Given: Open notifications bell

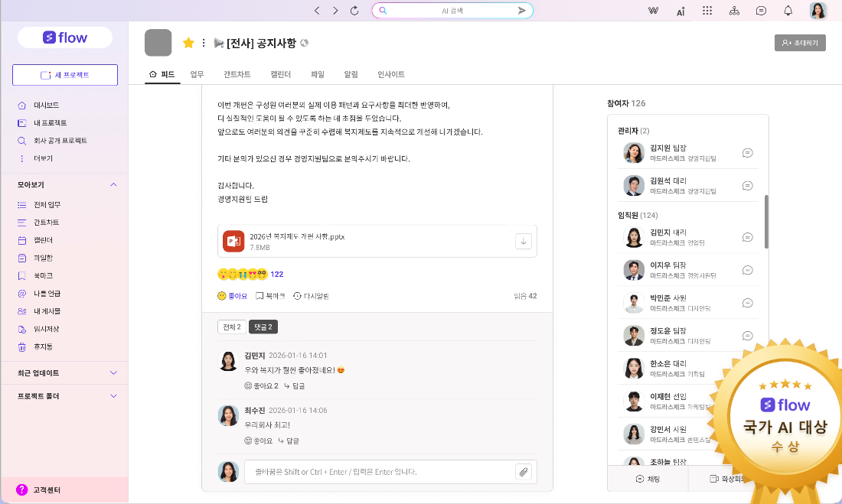Looking at the screenshot, I should pyautogui.click(x=788, y=11).
